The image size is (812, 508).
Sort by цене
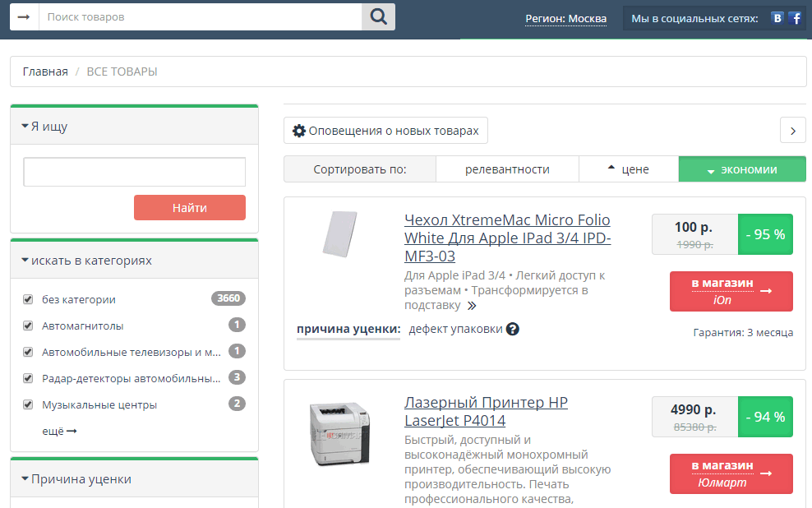629,169
